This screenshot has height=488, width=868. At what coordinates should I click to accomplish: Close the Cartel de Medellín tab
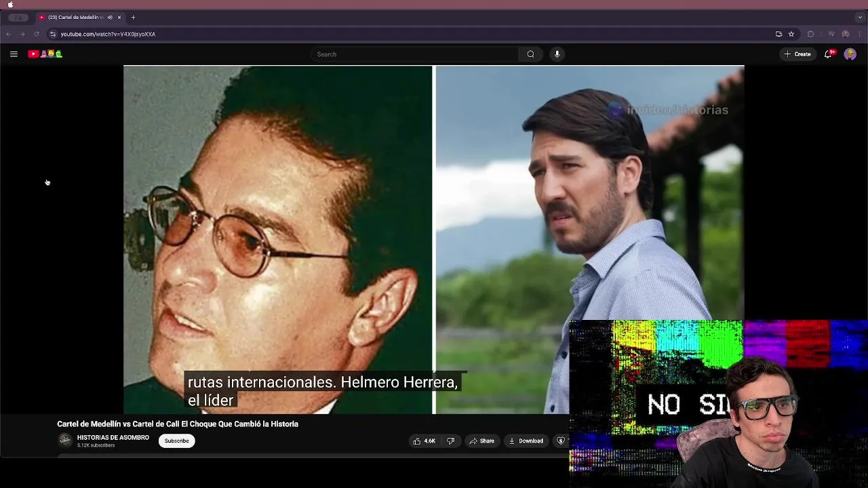(x=119, y=18)
